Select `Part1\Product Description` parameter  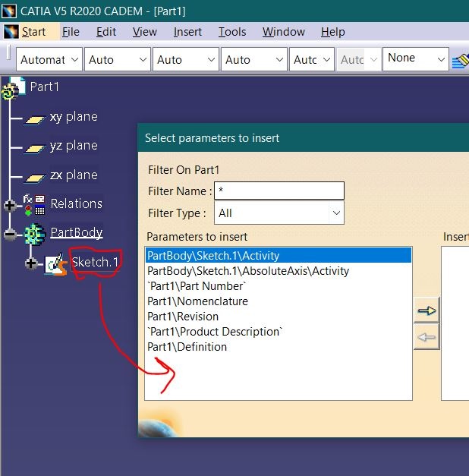(x=279, y=331)
